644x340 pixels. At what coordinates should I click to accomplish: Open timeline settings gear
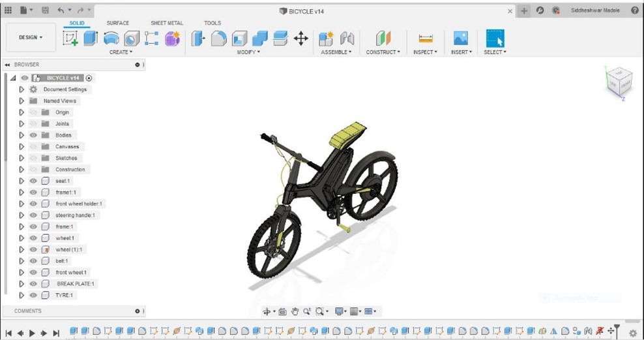(x=633, y=332)
